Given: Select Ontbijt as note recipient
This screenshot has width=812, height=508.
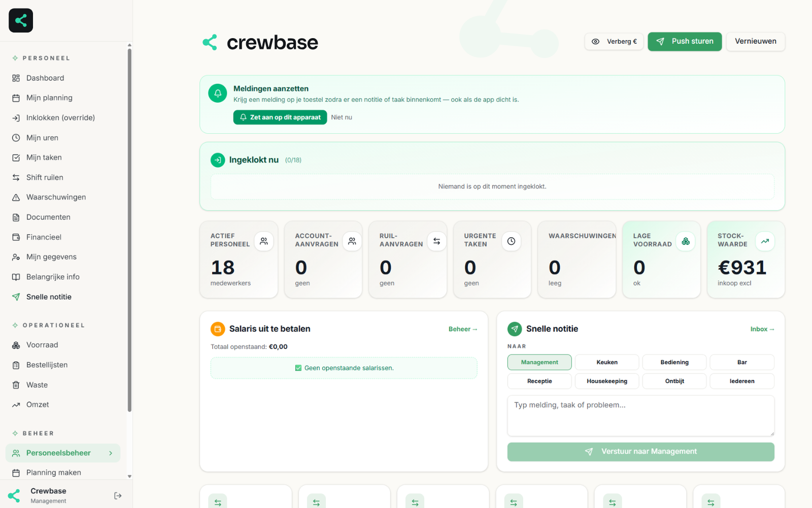Looking at the screenshot, I should pos(674,381).
